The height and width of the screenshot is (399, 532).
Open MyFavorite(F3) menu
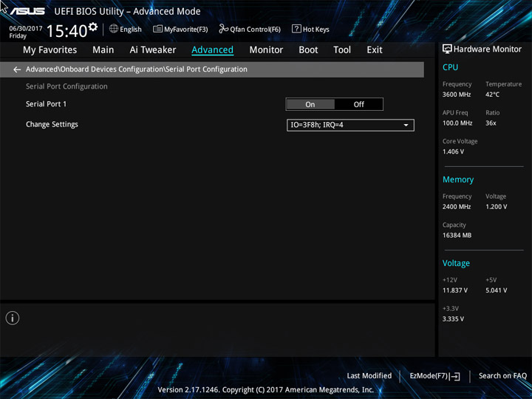pos(180,29)
